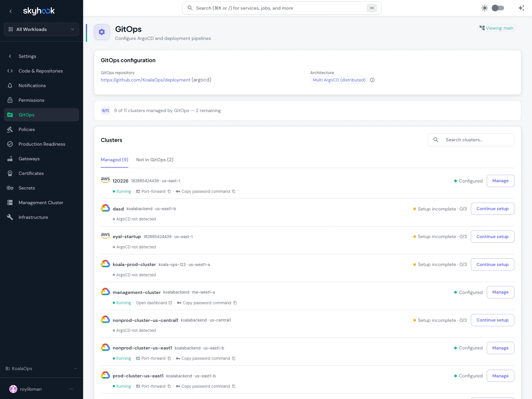Go back via Settings chevron
This screenshot has width=532, height=399.
10,56
